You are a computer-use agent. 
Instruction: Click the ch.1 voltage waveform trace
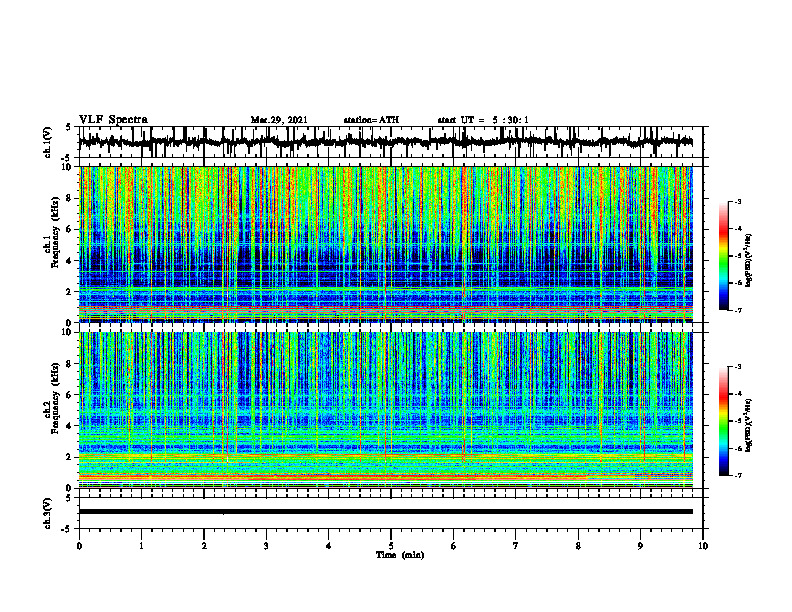click(x=386, y=142)
